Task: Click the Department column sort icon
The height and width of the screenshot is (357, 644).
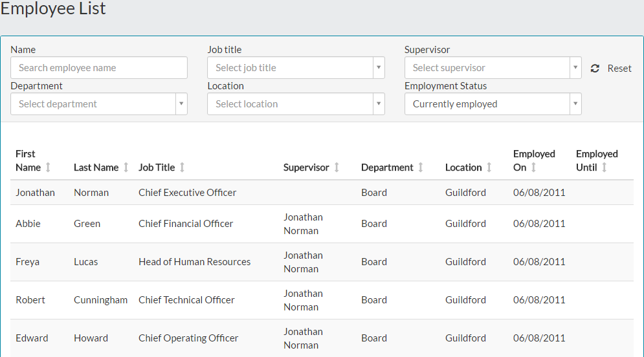Action: click(x=421, y=168)
